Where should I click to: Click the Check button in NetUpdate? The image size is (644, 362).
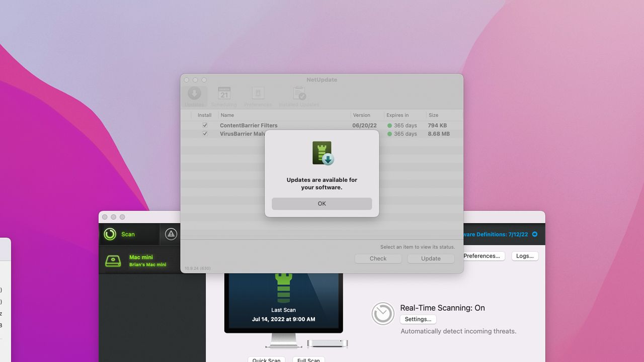(378, 258)
